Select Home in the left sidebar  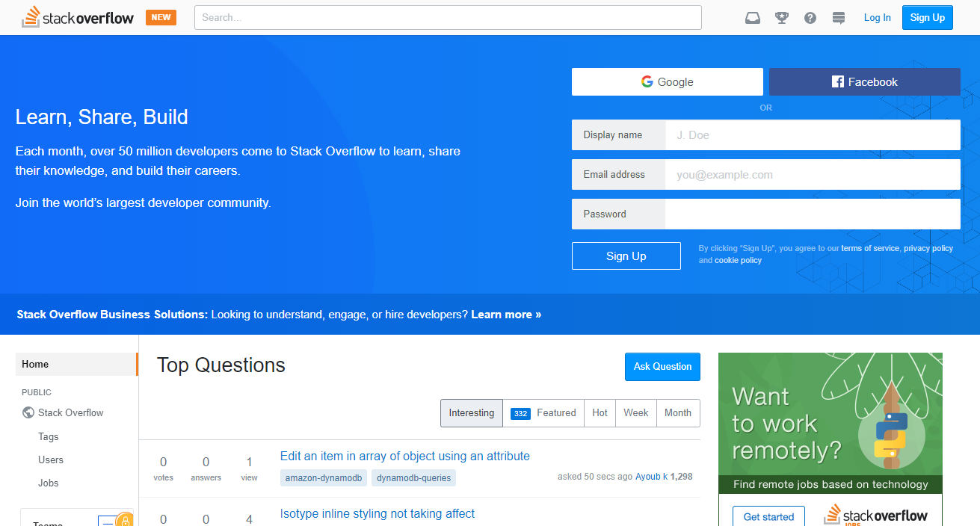tap(77, 364)
